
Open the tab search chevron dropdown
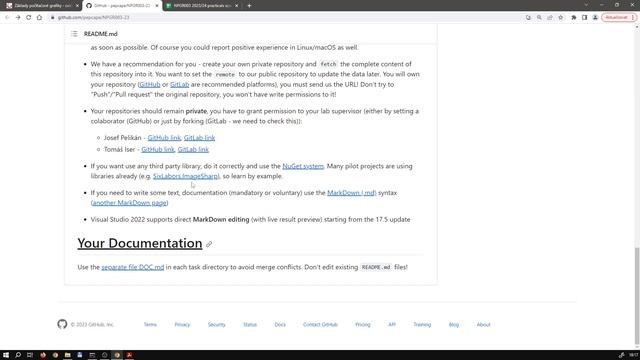tap(586, 5)
